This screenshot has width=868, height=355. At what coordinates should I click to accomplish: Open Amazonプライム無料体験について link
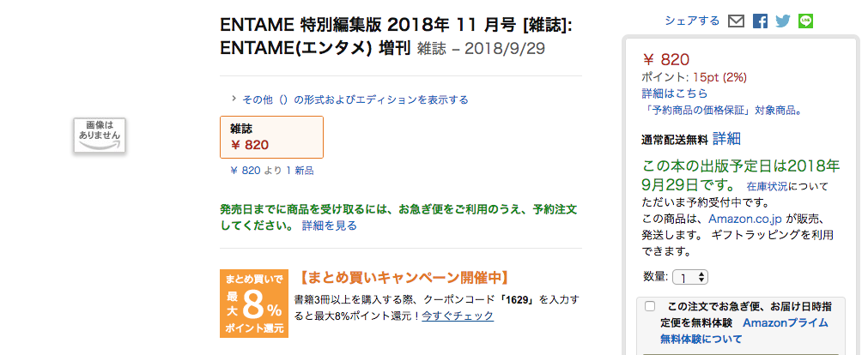tap(744, 331)
